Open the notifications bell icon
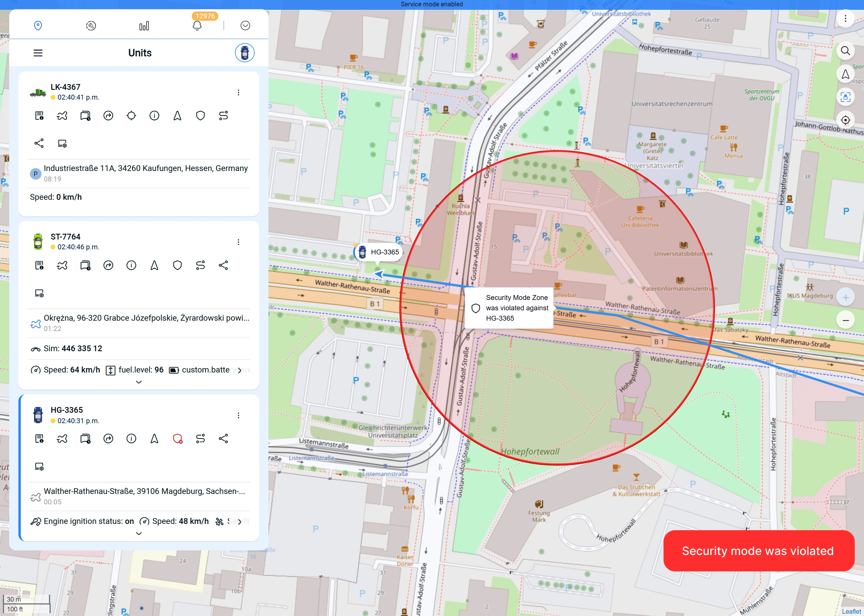864x616 pixels. tap(197, 26)
